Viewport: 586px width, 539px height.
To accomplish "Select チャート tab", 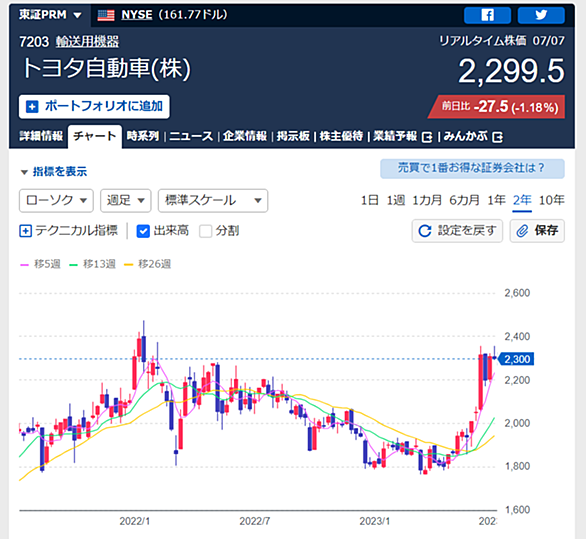I will click(95, 136).
